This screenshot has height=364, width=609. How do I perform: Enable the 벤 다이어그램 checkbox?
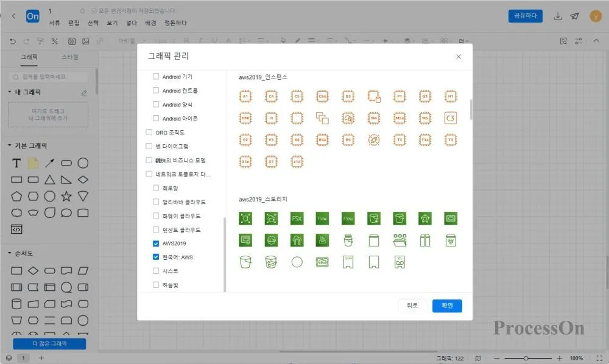point(149,146)
